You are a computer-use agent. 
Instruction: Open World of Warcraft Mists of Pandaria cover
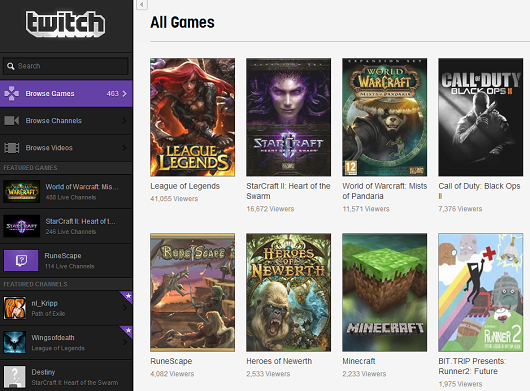pos(385,117)
